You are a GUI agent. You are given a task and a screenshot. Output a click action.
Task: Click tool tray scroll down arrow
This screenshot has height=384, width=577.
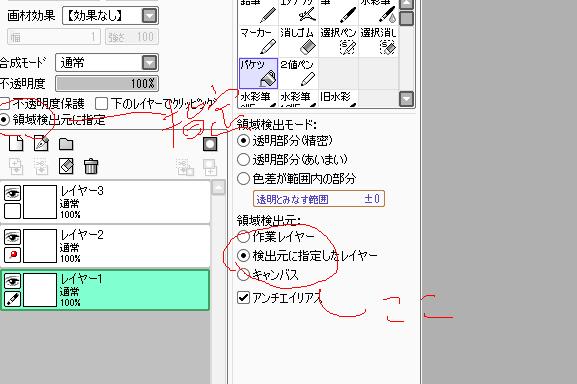coord(407,99)
